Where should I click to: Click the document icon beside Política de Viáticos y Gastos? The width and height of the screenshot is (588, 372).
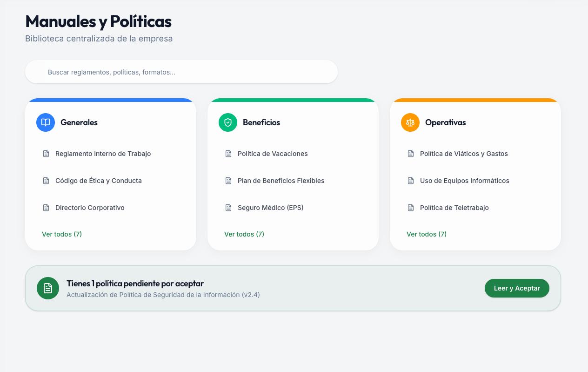pyautogui.click(x=411, y=154)
